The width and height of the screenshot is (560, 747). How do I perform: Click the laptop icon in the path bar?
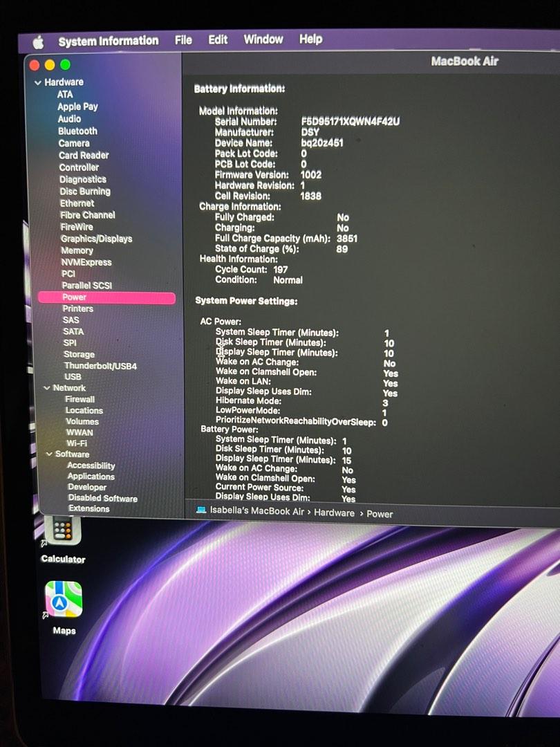[201, 510]
